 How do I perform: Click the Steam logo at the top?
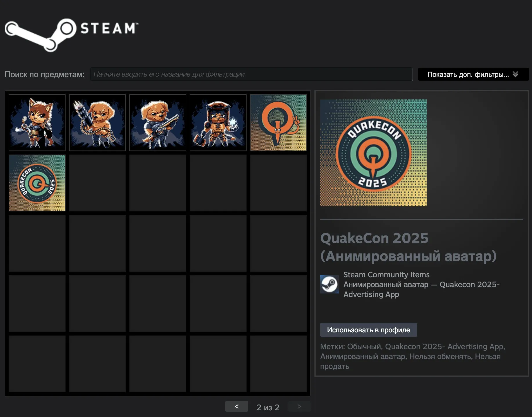[71, 35]
